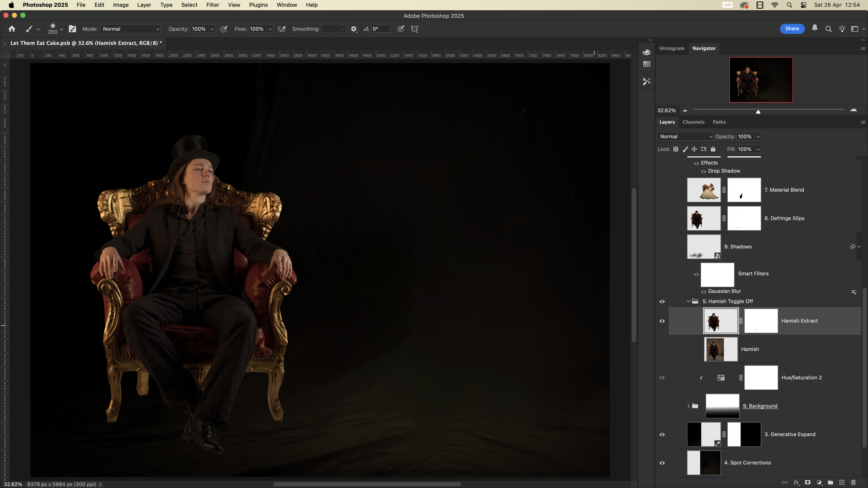The height and width of the screenshot is (488, 868).
Task: Add layer mask from Layers panel footer
Action: click(808, 482)
